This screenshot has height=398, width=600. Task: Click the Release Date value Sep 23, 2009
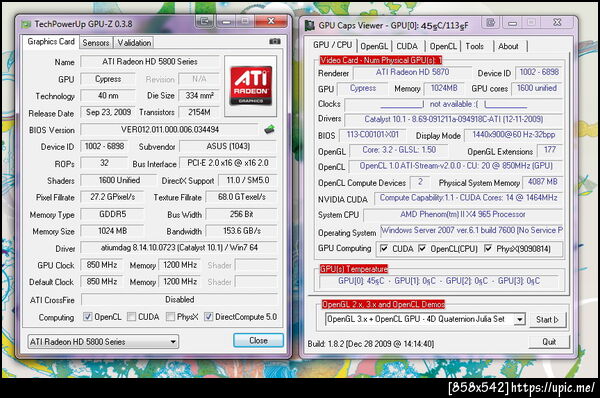click(108, 113)
